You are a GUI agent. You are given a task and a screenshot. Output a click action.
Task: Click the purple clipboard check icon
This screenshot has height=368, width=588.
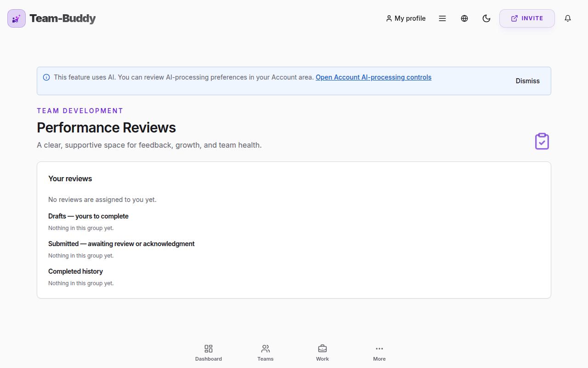(542, 141)
